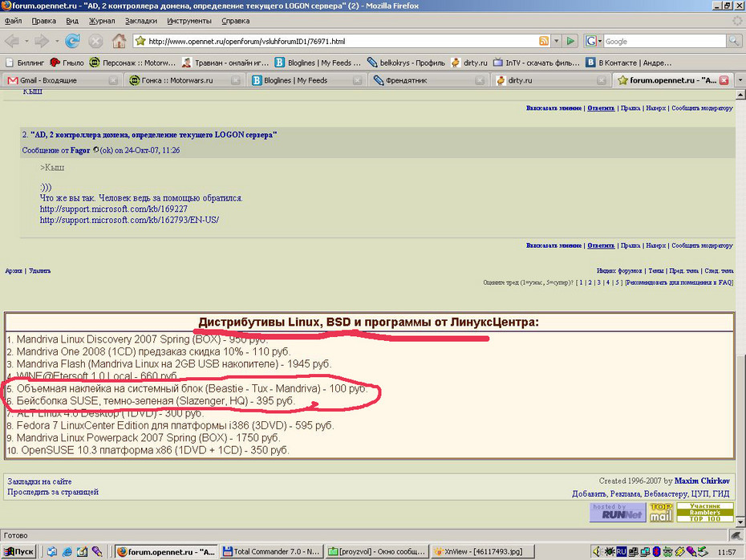Click the Архив link
This screenshot has width=746, height=560.
14,270
